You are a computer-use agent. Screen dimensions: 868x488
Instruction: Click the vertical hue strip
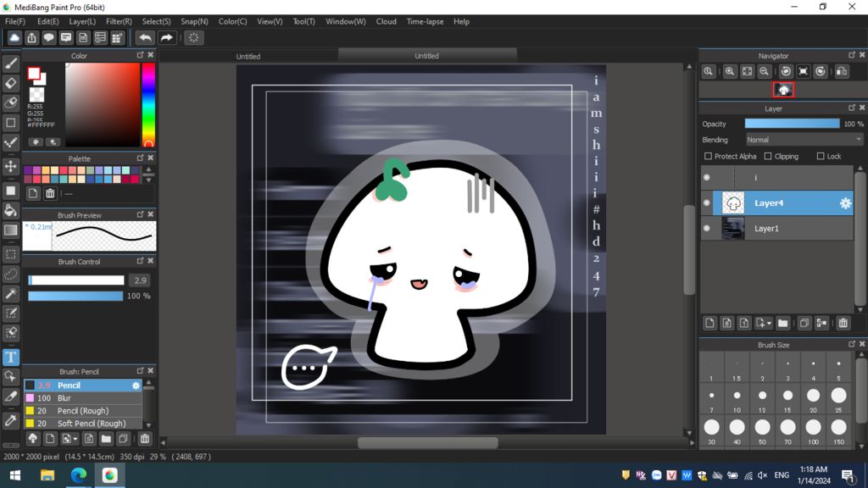(148, 104)
